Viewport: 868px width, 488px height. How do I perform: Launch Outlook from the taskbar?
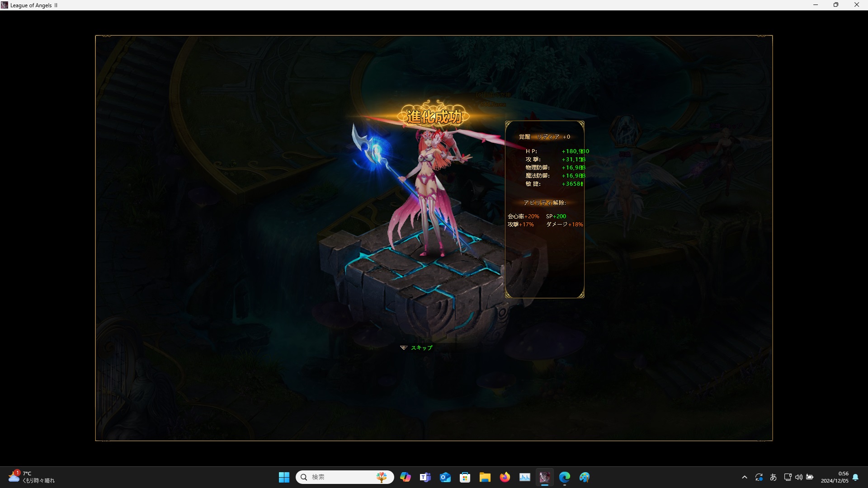[445, 477]
